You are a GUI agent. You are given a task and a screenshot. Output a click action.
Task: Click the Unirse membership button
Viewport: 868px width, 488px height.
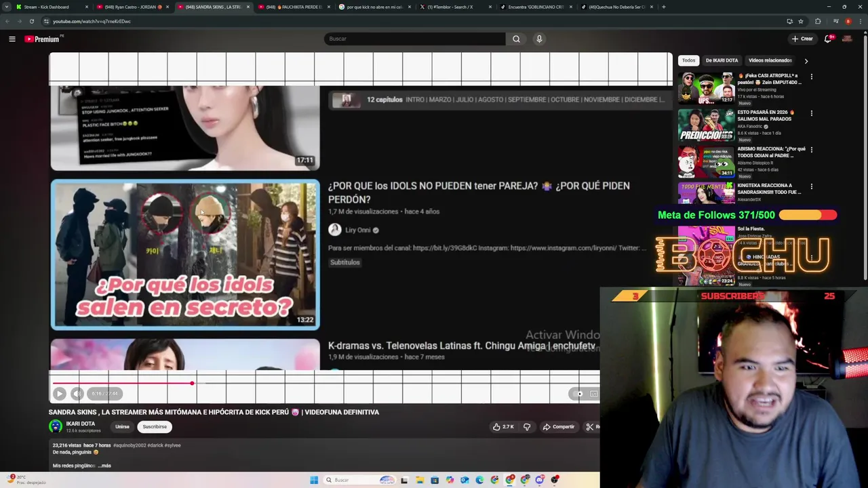122,427
